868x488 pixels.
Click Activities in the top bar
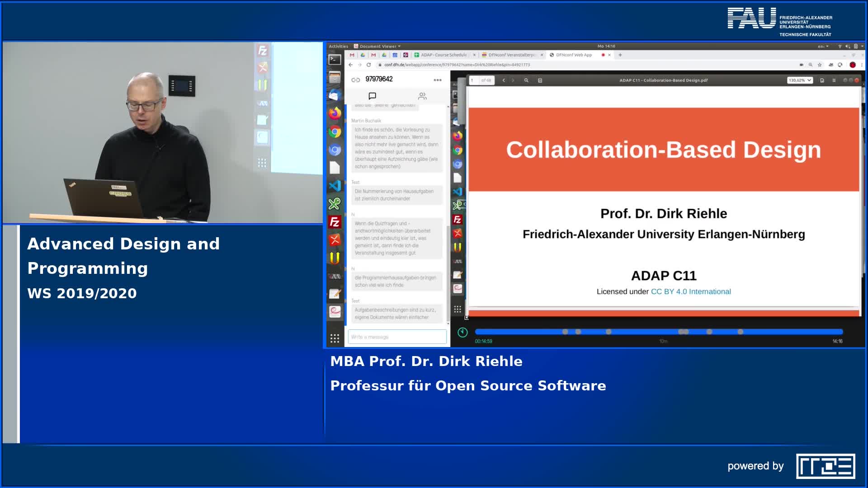click(x=338, y=46)
